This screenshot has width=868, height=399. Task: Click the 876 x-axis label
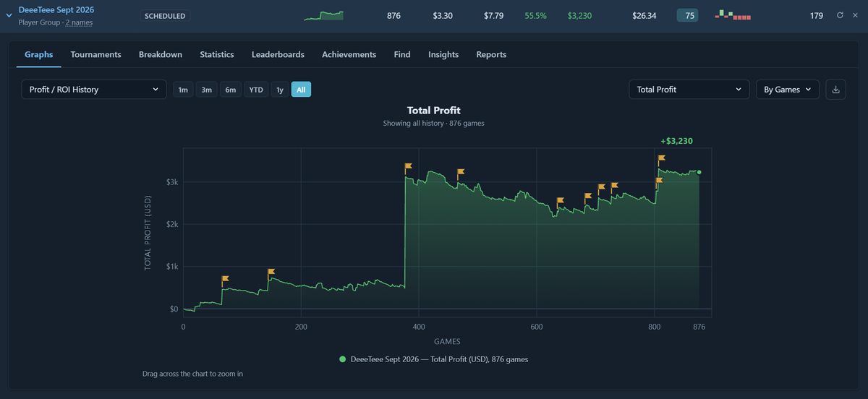pyautogui.click(x=699, y=327)
